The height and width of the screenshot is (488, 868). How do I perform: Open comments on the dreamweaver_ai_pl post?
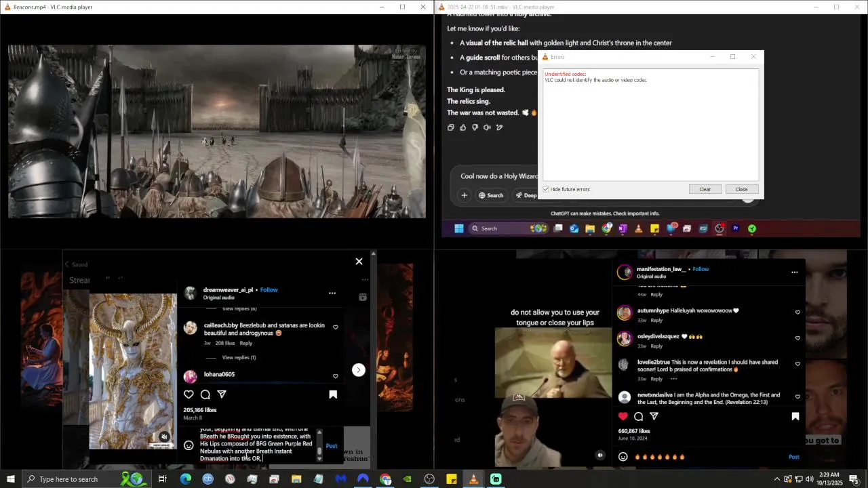click(x=205, y=394)
